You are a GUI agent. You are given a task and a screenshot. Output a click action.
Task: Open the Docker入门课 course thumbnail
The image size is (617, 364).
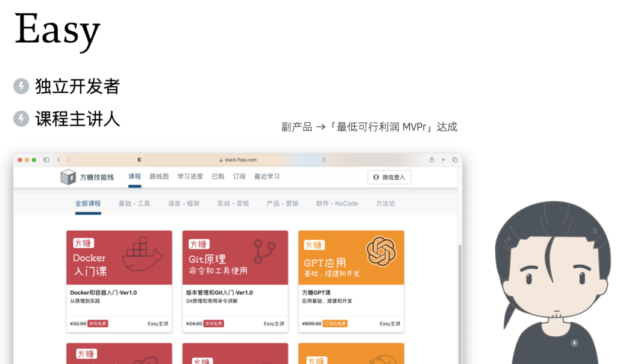(x=119, y=257)
